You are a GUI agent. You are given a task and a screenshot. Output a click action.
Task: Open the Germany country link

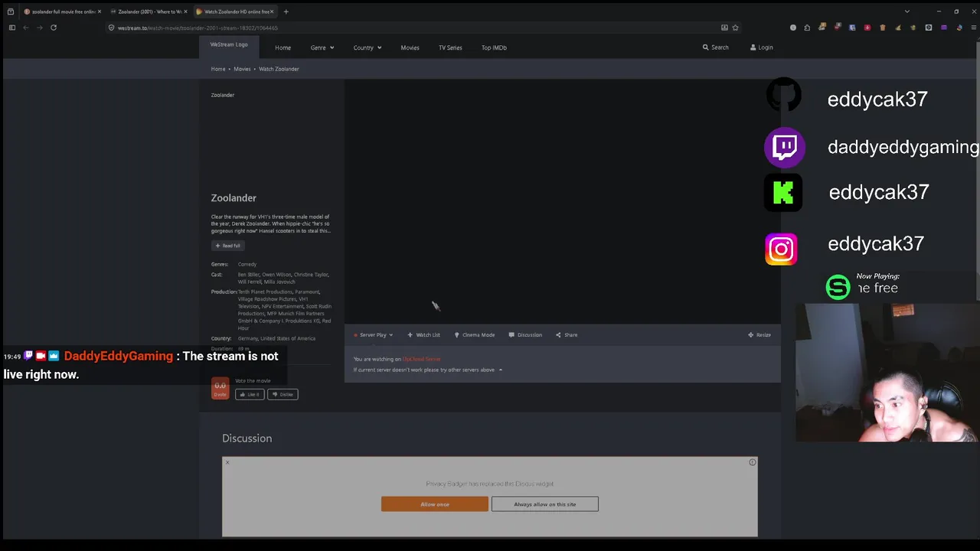[247, 338]
